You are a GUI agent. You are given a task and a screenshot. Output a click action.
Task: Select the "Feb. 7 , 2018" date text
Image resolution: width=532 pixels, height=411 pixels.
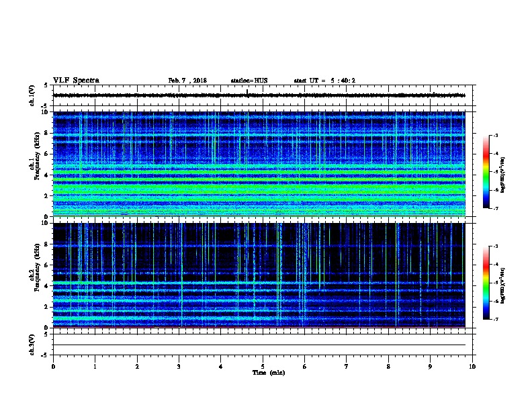(x=187, y=81)
